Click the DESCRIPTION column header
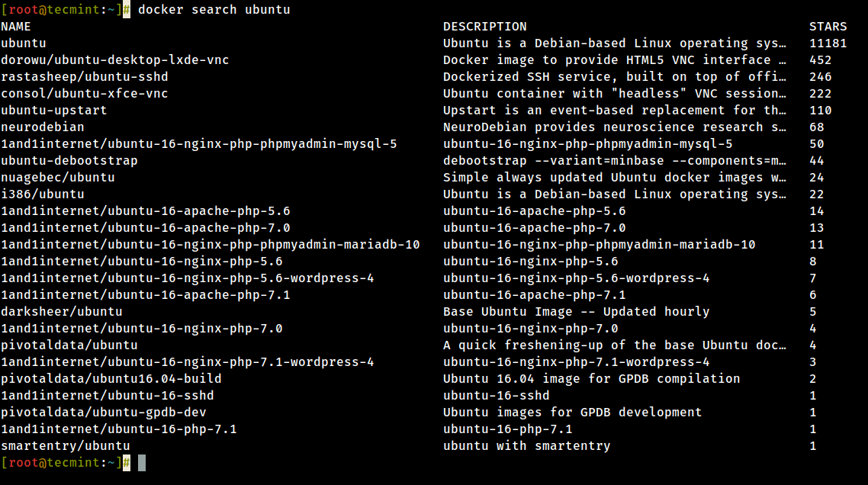868x485 pixels. pyautogui.click(x=484, y=27)
